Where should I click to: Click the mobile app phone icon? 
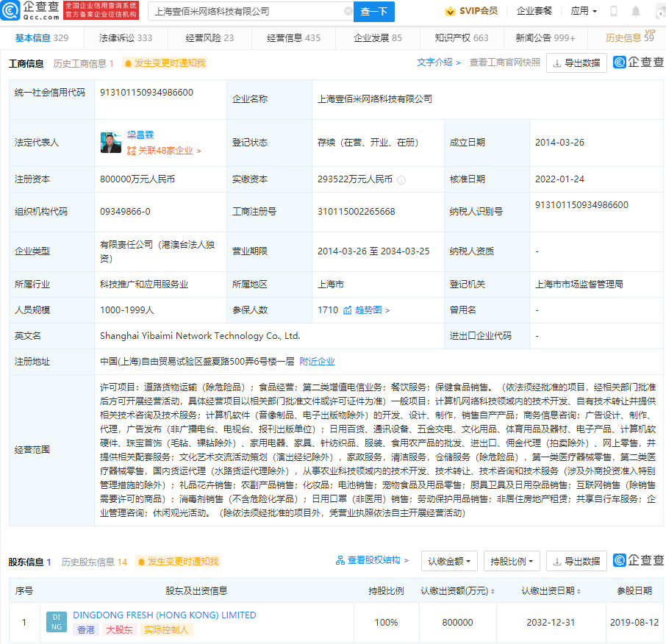click(x=614, y=11)
